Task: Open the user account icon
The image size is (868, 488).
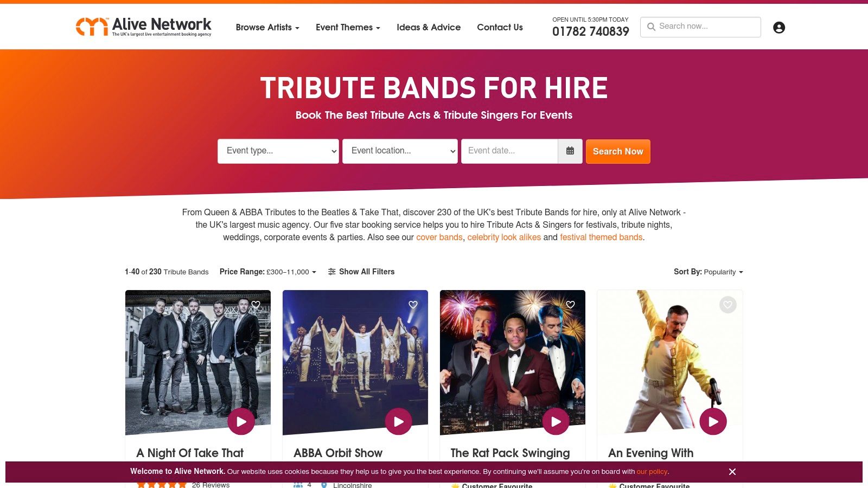Action: tap(779, 28)
